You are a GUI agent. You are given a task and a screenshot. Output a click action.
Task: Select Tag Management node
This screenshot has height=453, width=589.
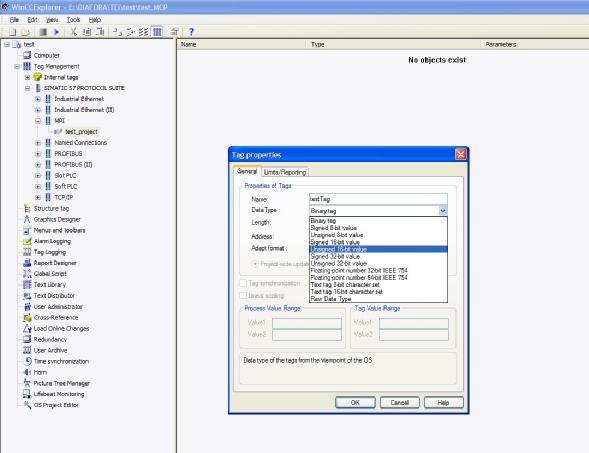click(56, 66)
